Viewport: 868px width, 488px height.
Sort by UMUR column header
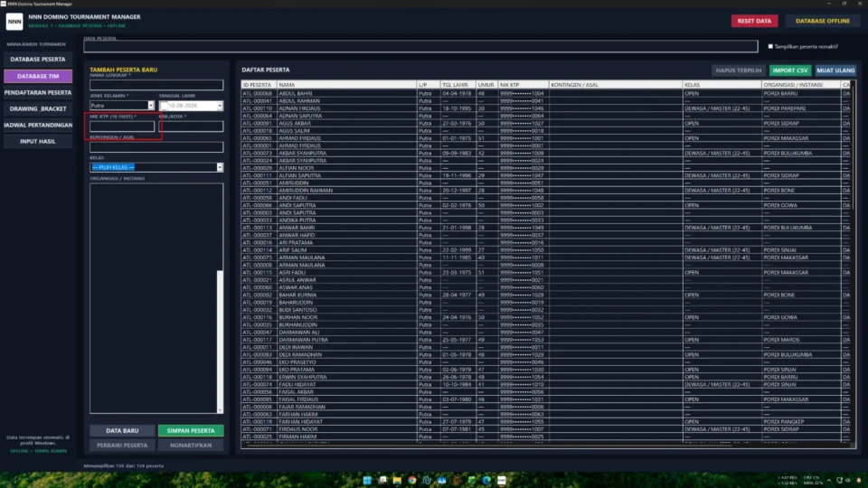click(486, 85)
